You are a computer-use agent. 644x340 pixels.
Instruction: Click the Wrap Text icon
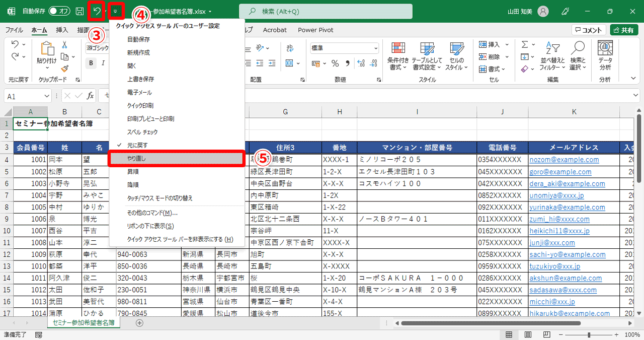point(290,48)
